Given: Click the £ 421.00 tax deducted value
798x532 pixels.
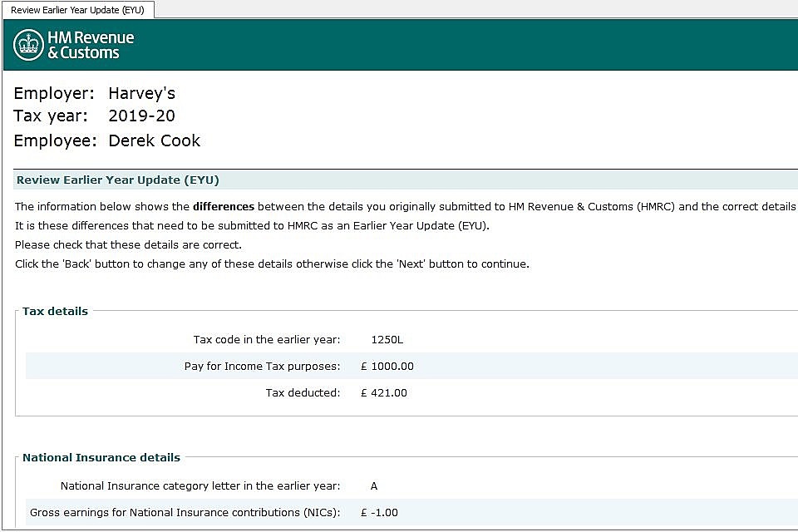Looking at the screenshot, I should point(383,392).
